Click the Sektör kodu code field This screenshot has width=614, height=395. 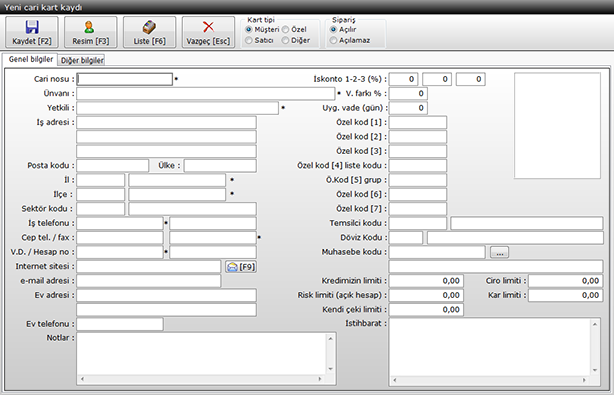tap(101, 209)
